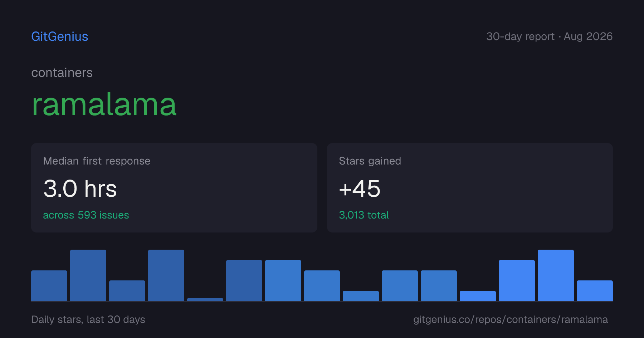Click the last bar of the chart
Viewport: 644px width, 338px height.
(x=595, y=291)
